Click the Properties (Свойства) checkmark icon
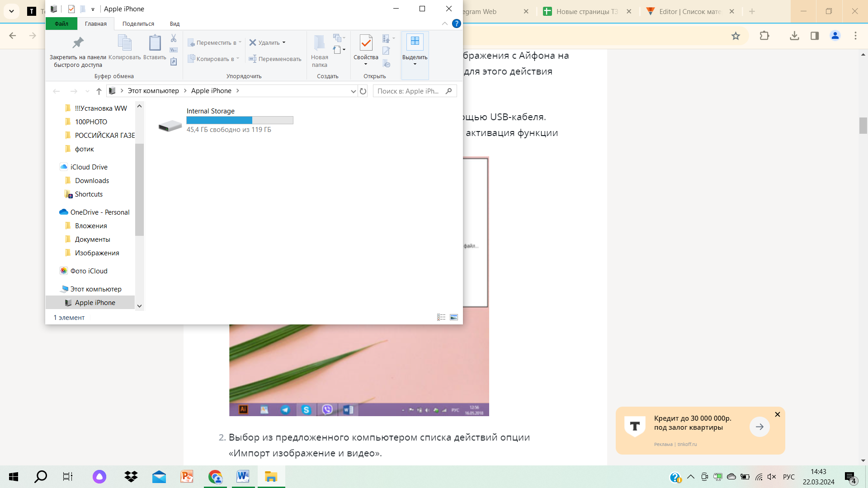 coord(366,43)
